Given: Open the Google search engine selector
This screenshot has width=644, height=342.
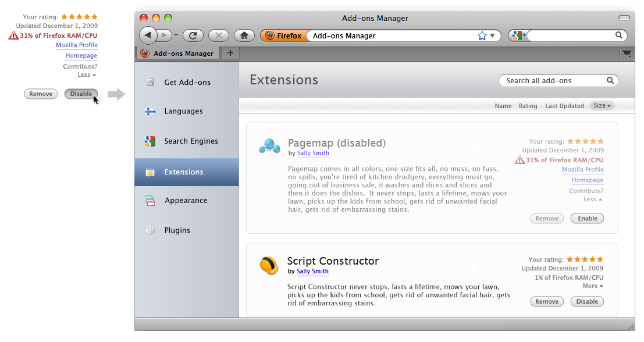Looking at the screenshot, I should tap(518, 35).
